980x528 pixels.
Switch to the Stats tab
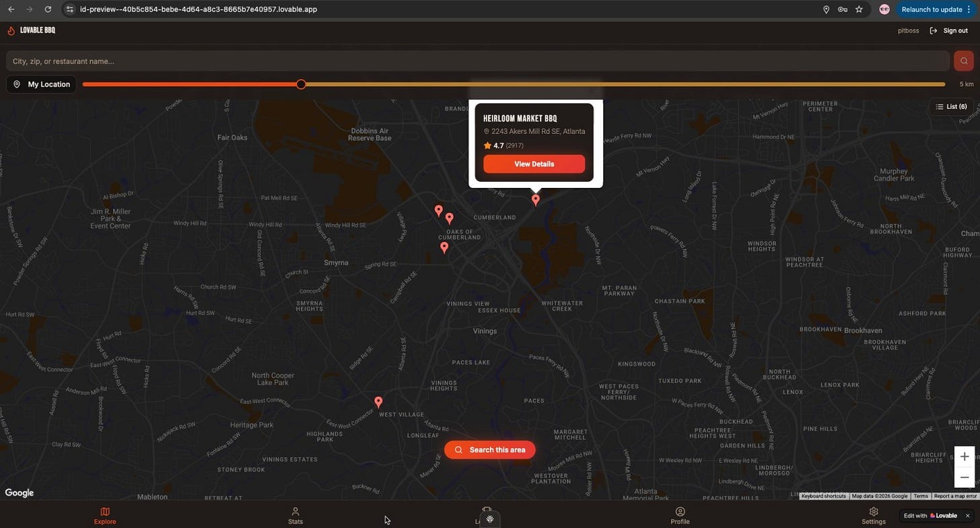coord(295,516)
